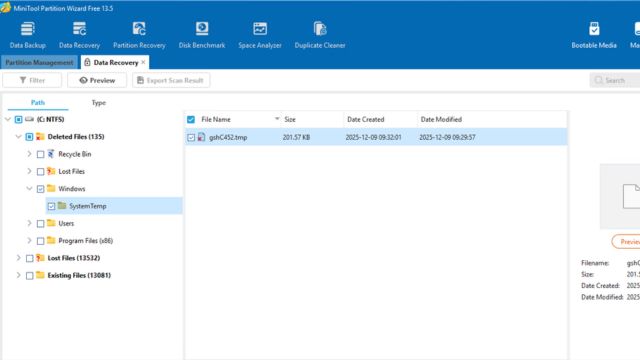
Task: Expand the Existing Files (13081) node
Action: coord(18,275)
